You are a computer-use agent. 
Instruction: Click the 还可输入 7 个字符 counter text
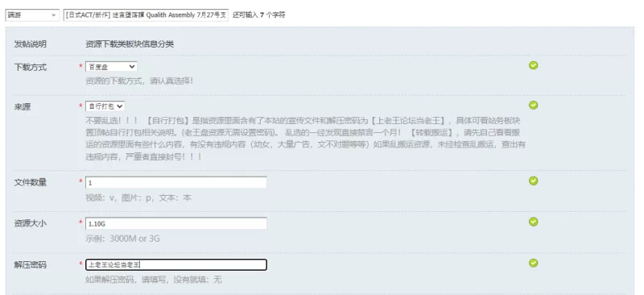tap(258, 15)
